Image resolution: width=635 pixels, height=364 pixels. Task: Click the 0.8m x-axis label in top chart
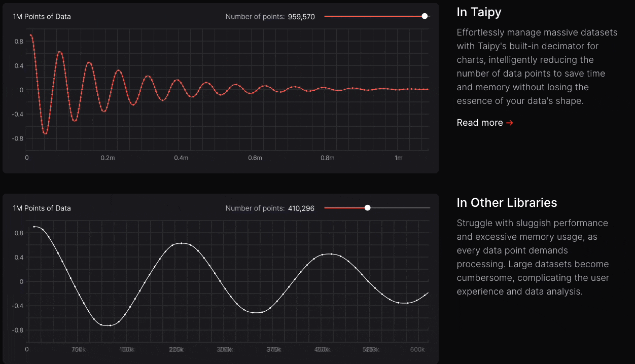click(x=328, y=158)
